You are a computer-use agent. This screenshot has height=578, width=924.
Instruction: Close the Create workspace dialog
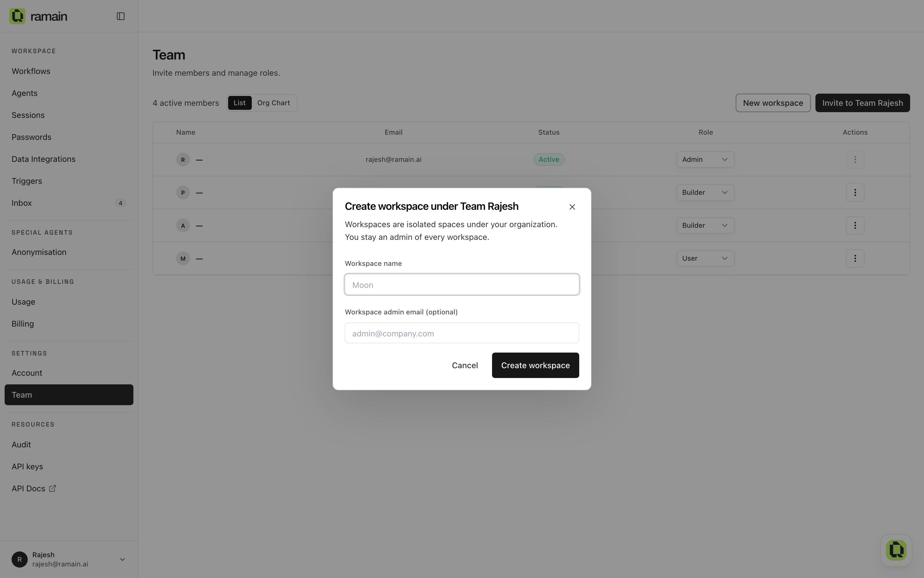click(x=572, y=207)
